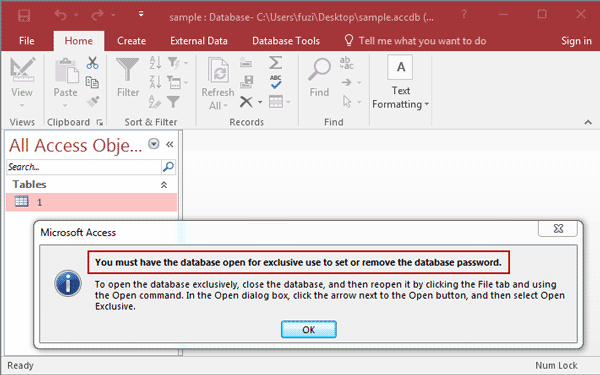Click the Undo arrow icon
This screenshot has width=600, height=375.
coord(61,15)
